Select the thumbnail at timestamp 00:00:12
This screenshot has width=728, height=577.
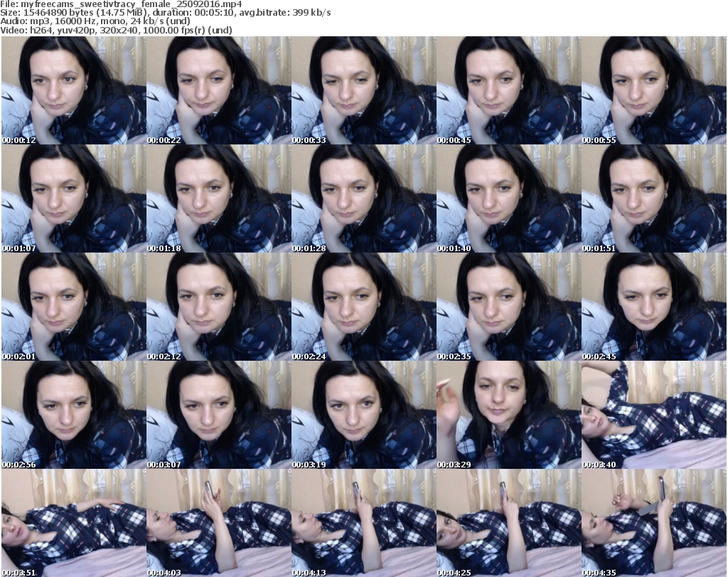pos(74,90)
